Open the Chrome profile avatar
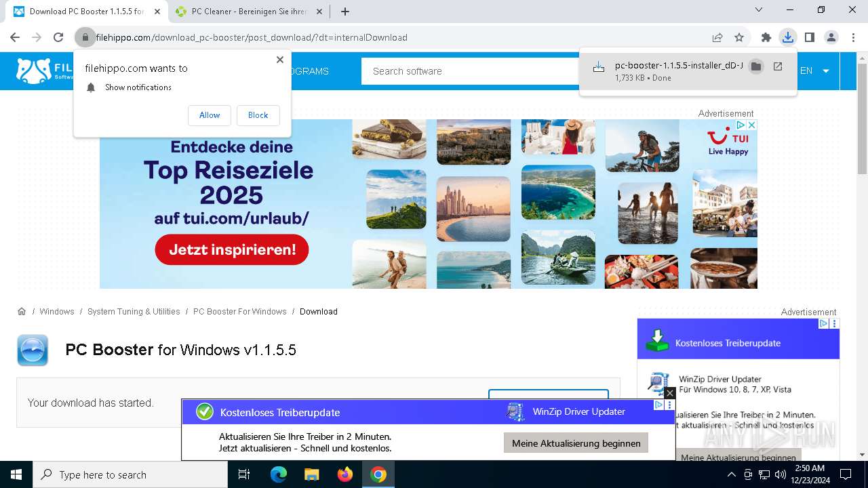 (831, 37)
